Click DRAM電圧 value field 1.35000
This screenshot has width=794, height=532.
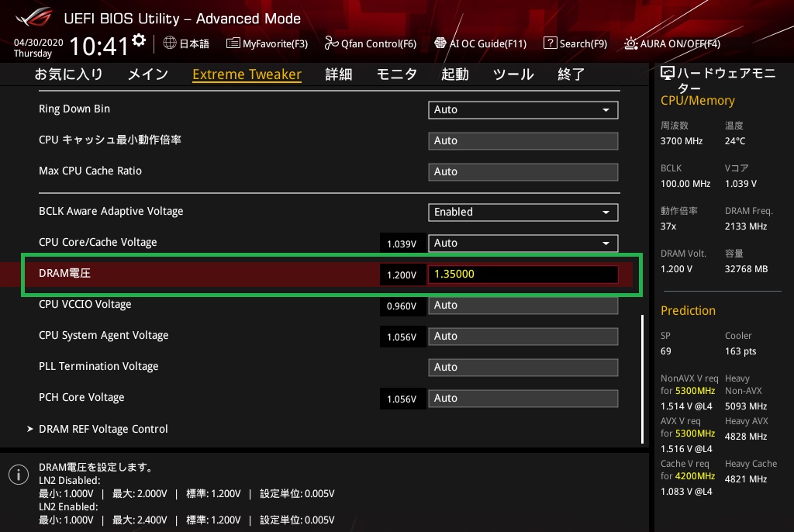pos(523,274)
